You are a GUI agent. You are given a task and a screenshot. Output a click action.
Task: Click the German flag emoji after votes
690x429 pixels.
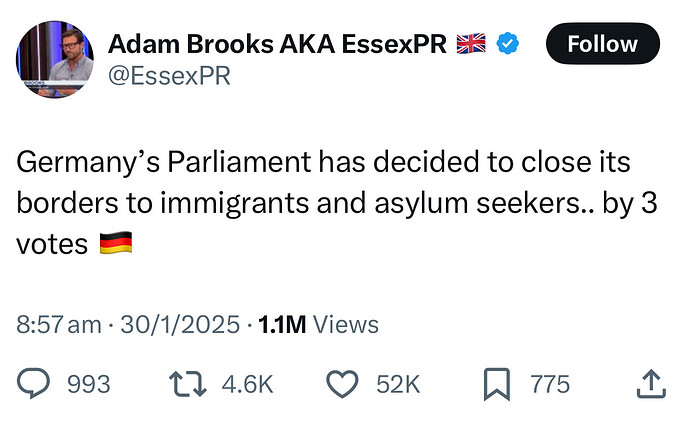[116, 243]
